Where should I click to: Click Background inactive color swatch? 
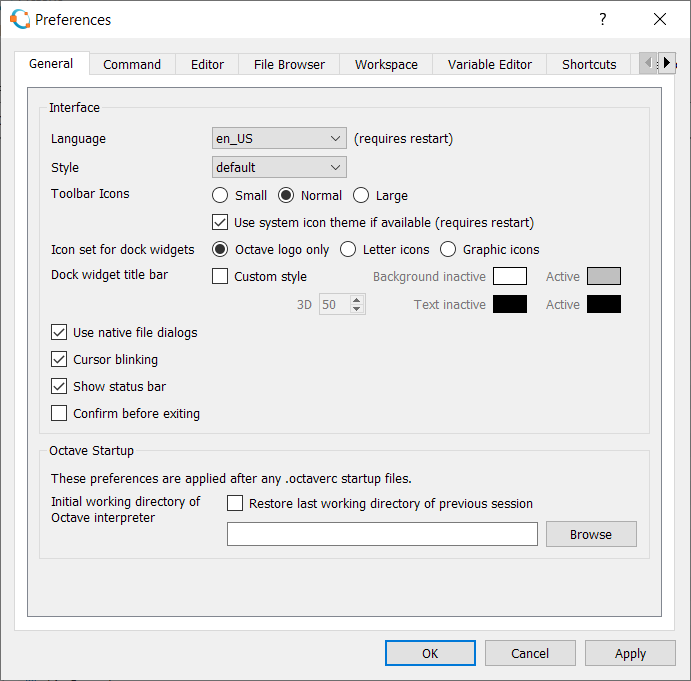tap(510, 276)
